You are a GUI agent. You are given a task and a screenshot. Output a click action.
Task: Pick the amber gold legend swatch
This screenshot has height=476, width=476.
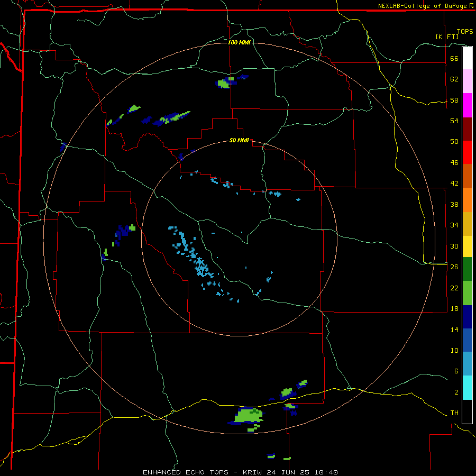(x=467, y=224)
